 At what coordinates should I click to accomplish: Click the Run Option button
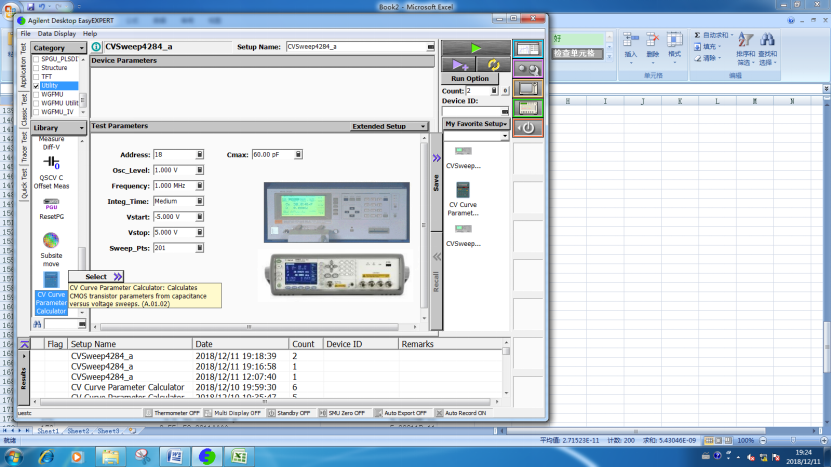[470, 78]
